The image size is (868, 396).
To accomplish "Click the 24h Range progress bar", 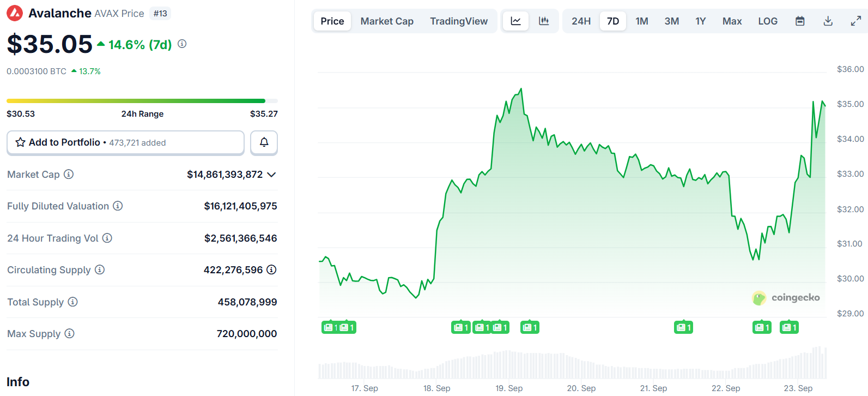I will [x=142, y=101].
